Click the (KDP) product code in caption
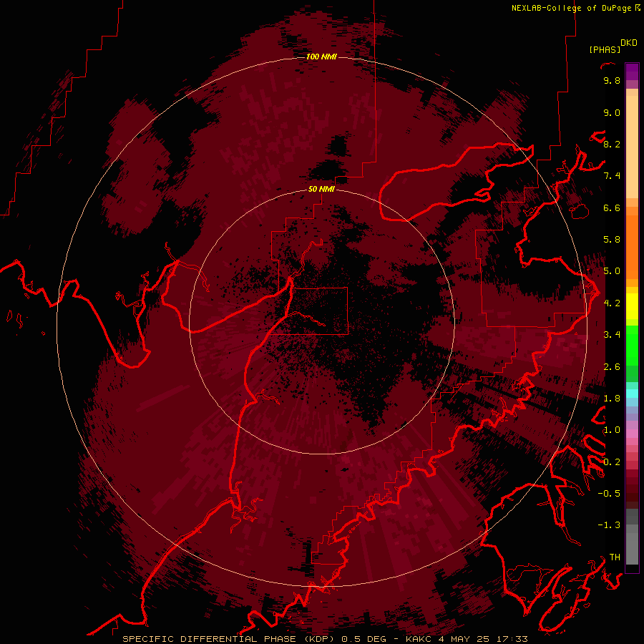644x644 pixels. (319, 639)
